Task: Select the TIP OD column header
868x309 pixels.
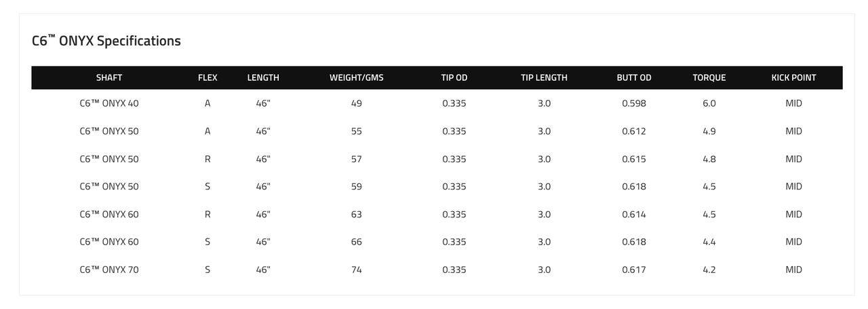Action: pyautogui.click(x=454, y=77)
